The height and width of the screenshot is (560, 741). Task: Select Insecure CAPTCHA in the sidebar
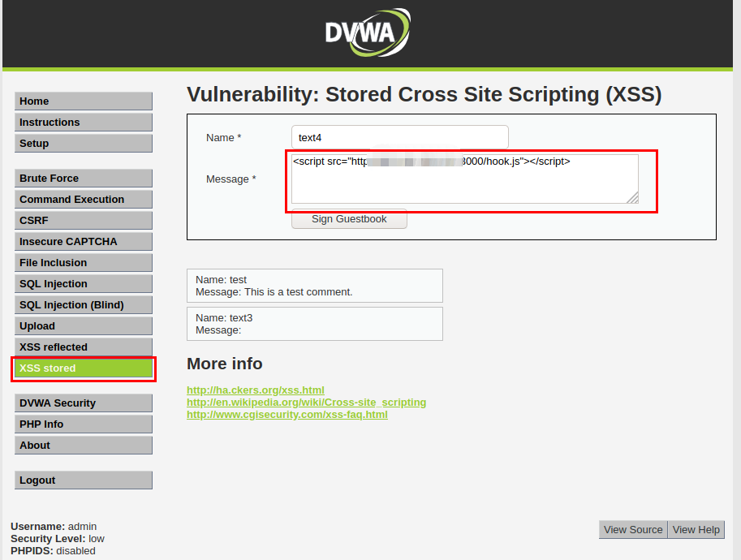point(83,242)
